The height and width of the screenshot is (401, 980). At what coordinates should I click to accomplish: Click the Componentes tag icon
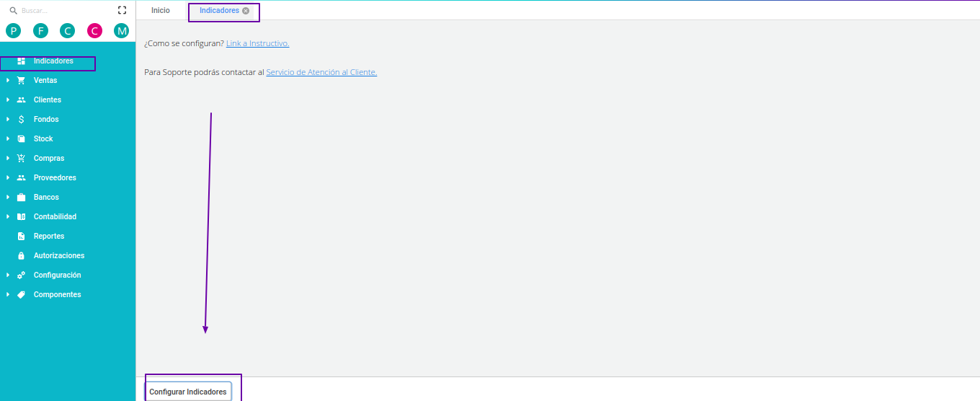pos(21,295)
